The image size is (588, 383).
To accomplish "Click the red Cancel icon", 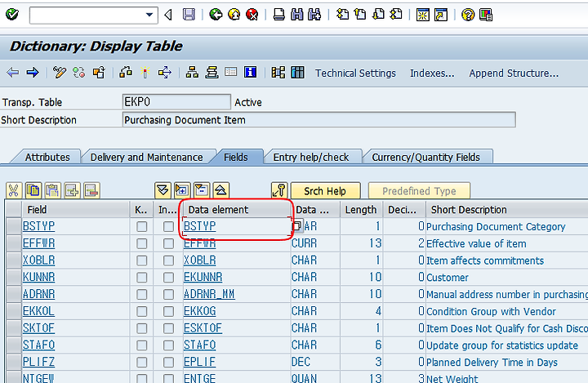I will 252,15.
